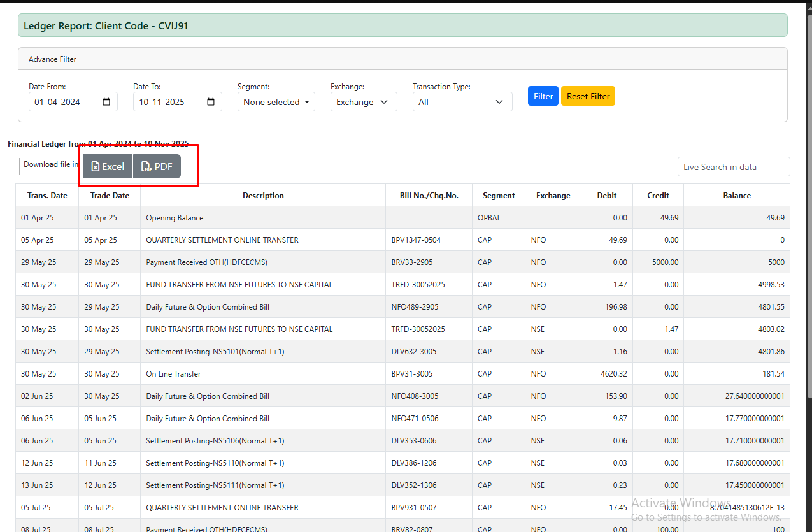Click the blue Filter button

(x=543, y=96)
